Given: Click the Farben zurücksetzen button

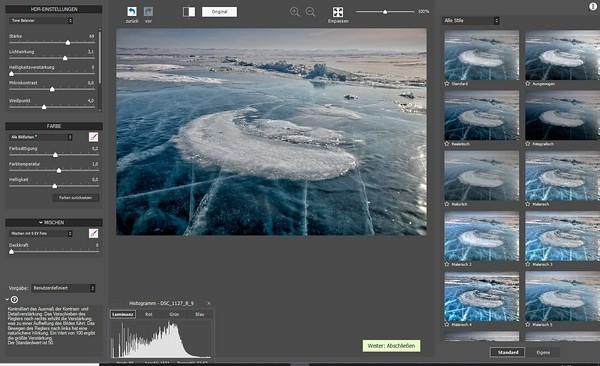Looking at the screenshot, I should click(76, 198).
